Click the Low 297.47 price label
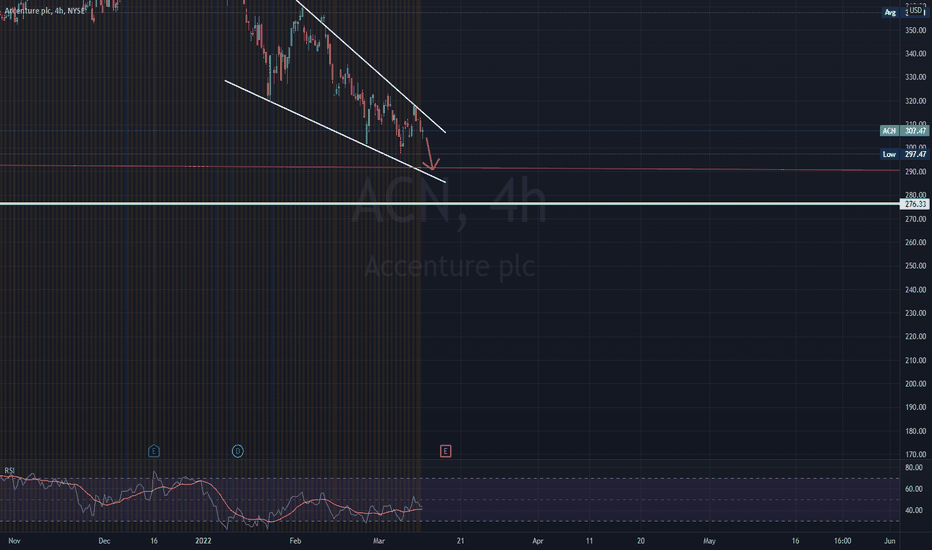Image resolution: width=932 pixels, height=550 pixels. [x=905, y=154]
